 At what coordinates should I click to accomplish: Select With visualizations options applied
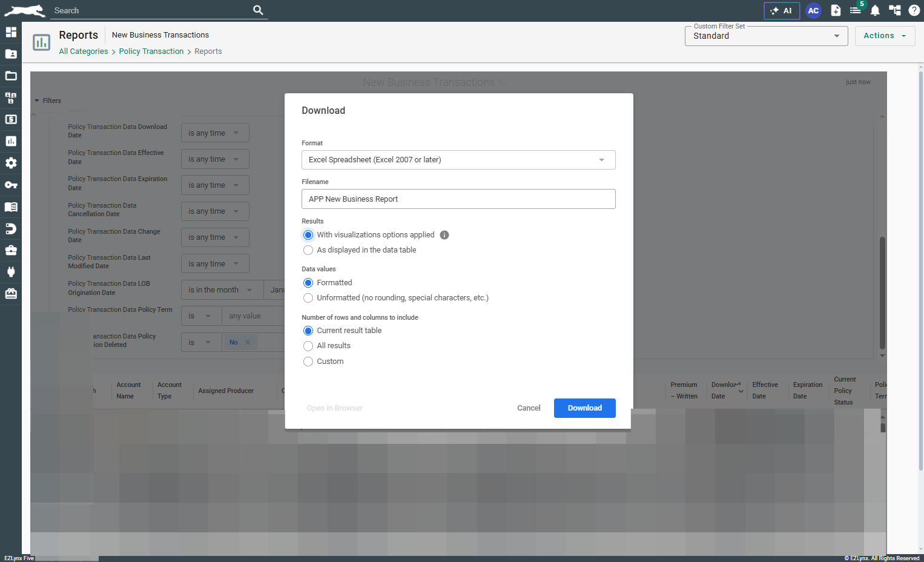click(x=308, y=235)
